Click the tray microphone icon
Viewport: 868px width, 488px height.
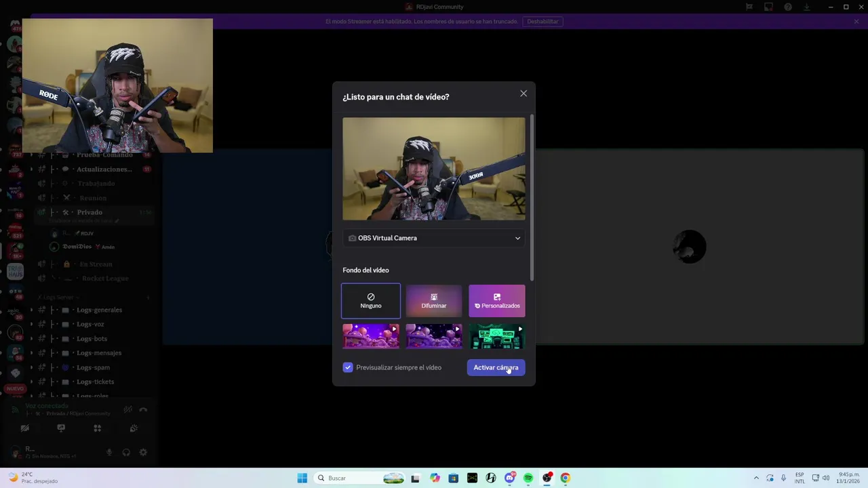pos(783,478)
